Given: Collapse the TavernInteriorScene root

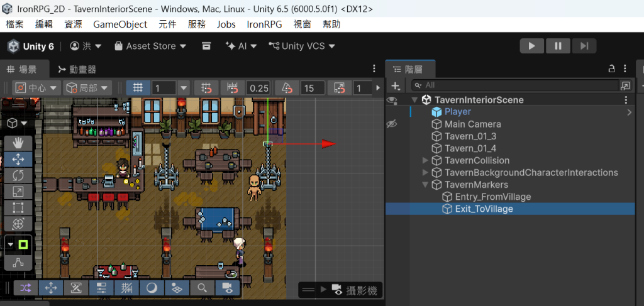Looking at the screenshot, I should (414, 100).
